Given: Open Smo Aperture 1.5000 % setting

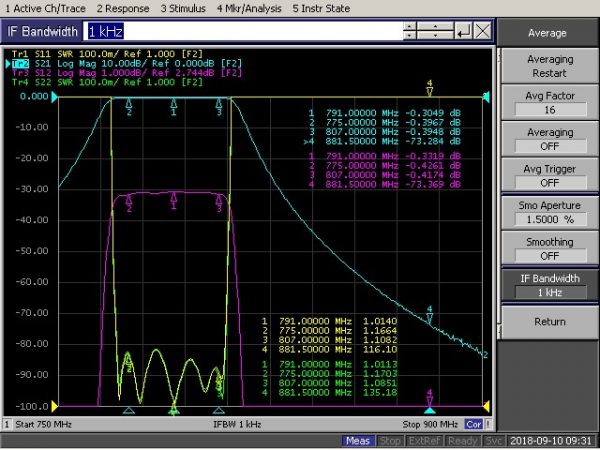Looking at the screenshot, I should tap(549, 212).
